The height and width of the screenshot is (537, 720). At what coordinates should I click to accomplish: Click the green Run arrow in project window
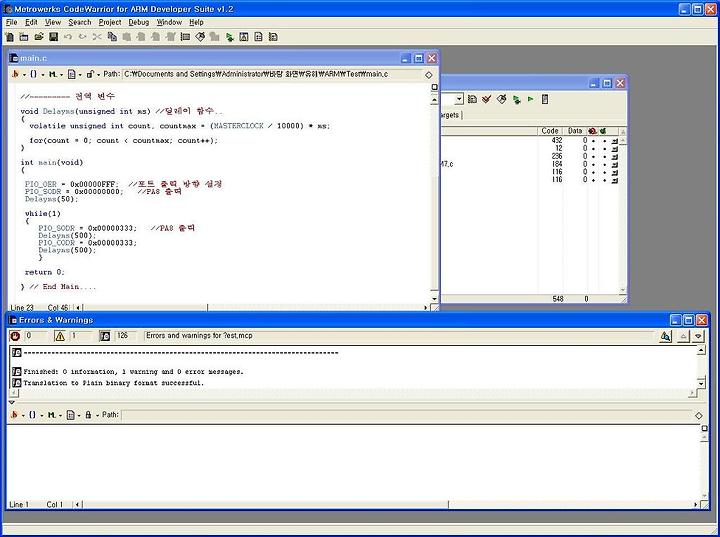point(531,99)
